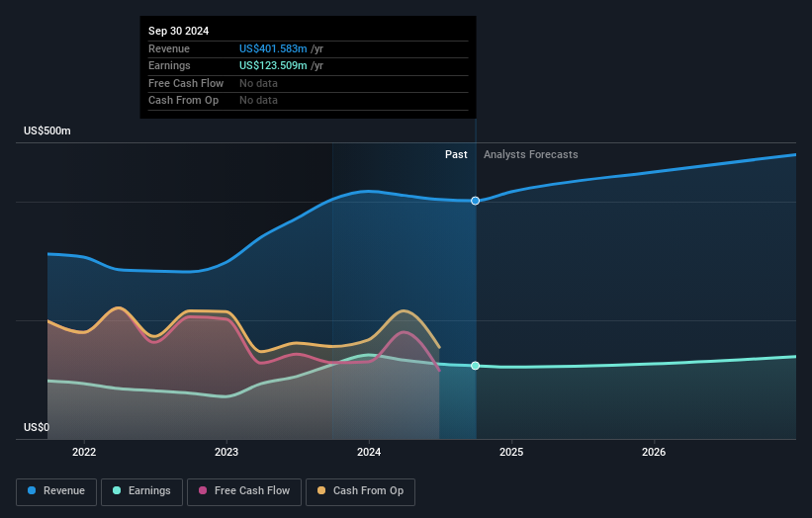This screenshot has height=518, width=812.
Task: Toggle the Earnings legend button
Action: [141, 491]
